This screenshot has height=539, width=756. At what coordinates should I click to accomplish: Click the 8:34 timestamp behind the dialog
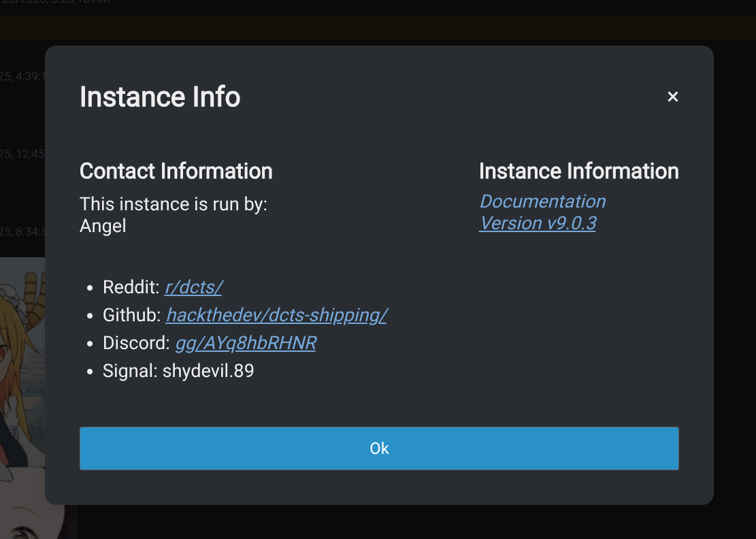coord(22,231)
